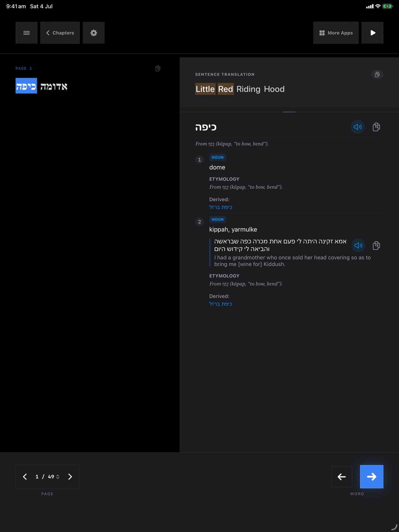Copy Page 1 text
399x532 pixels.
158,69
